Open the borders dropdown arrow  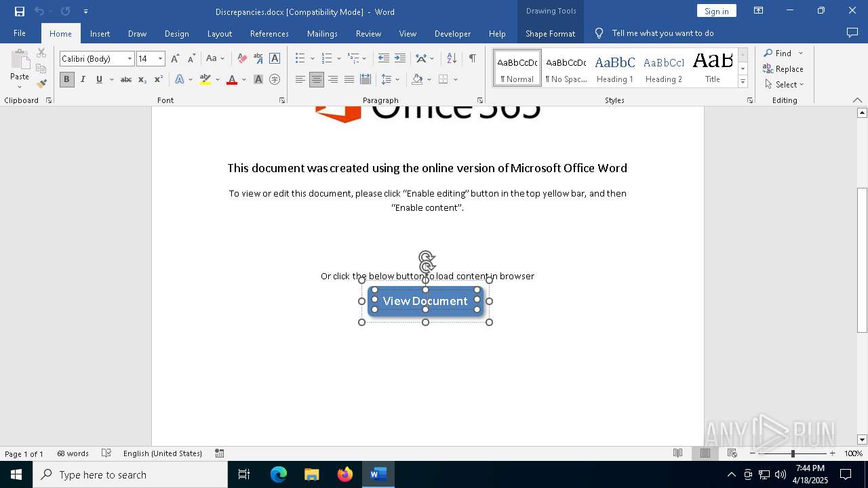[456, 79]
